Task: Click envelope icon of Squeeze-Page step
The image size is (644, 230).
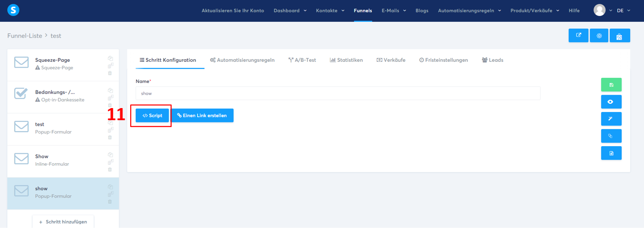Action: [x=21, y=62]
